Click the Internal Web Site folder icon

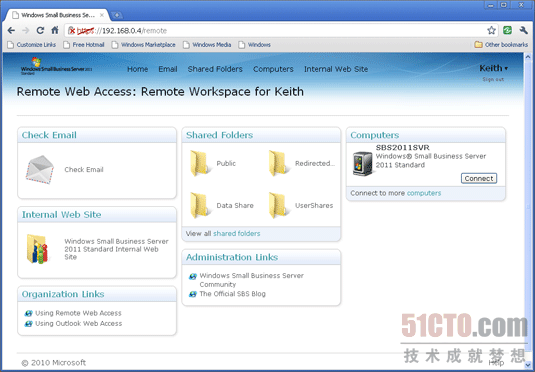pos(37,249)
